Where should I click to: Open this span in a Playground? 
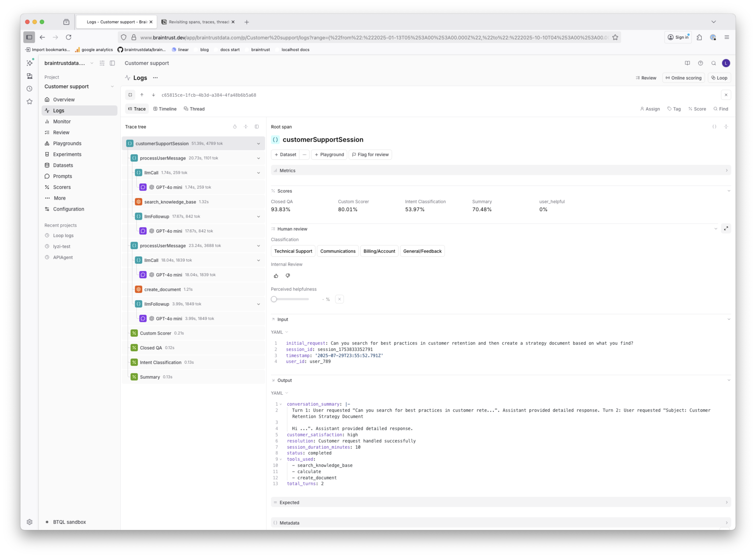click(329, 154)
